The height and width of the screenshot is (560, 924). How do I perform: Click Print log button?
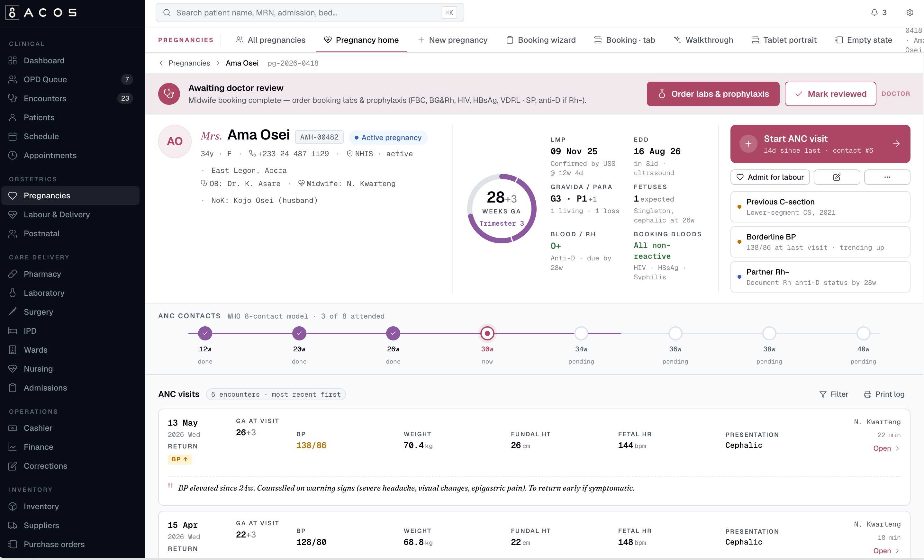tap(884, 394)
